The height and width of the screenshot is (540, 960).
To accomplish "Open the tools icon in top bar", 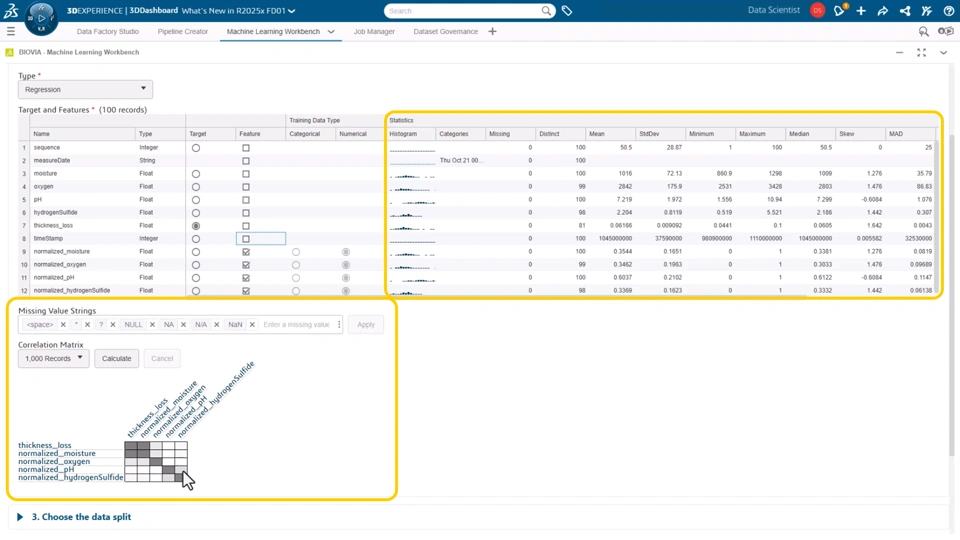I will [926, 11].
